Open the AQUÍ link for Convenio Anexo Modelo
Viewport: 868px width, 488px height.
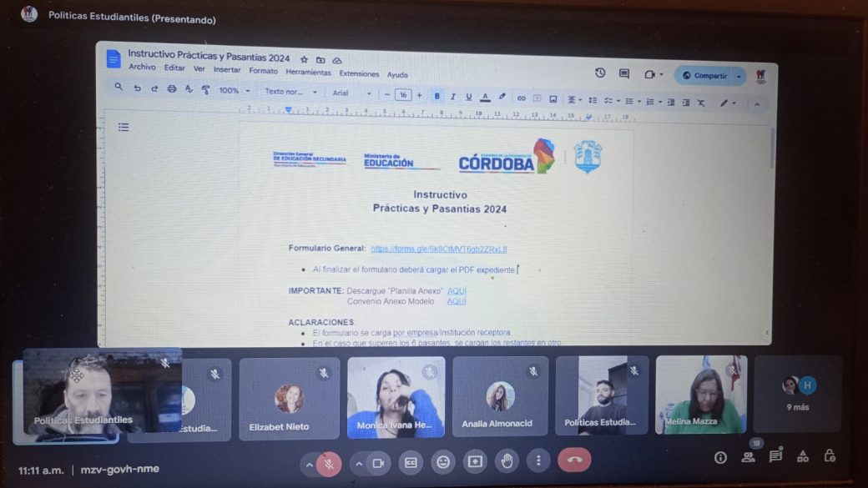[x=457, y=301]
